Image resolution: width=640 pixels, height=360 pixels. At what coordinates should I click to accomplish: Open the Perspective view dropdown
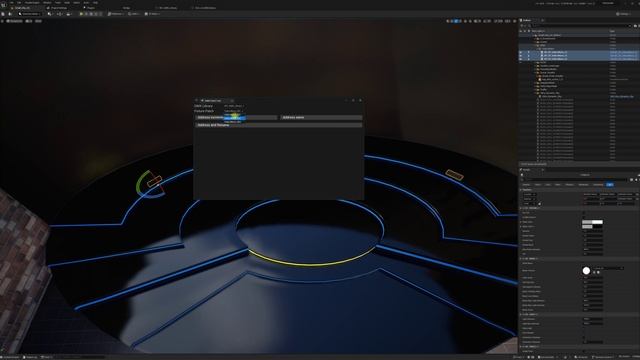tap(15, 21)
